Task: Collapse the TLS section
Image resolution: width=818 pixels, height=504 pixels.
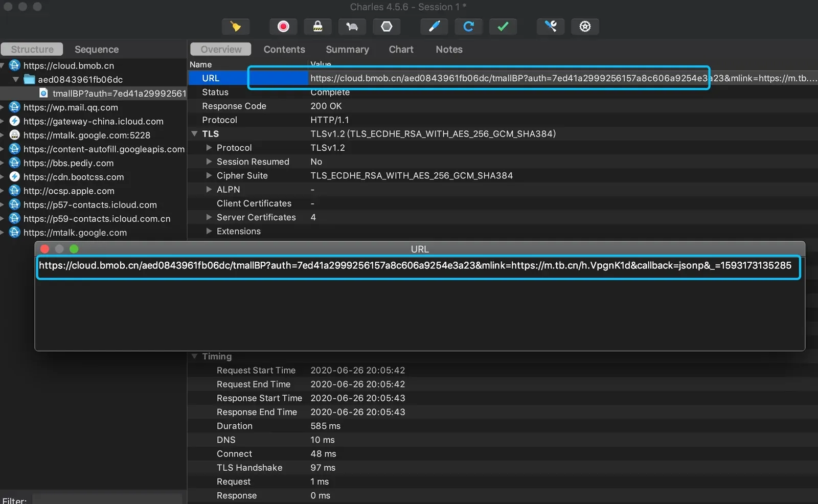Action: (194, 133)
